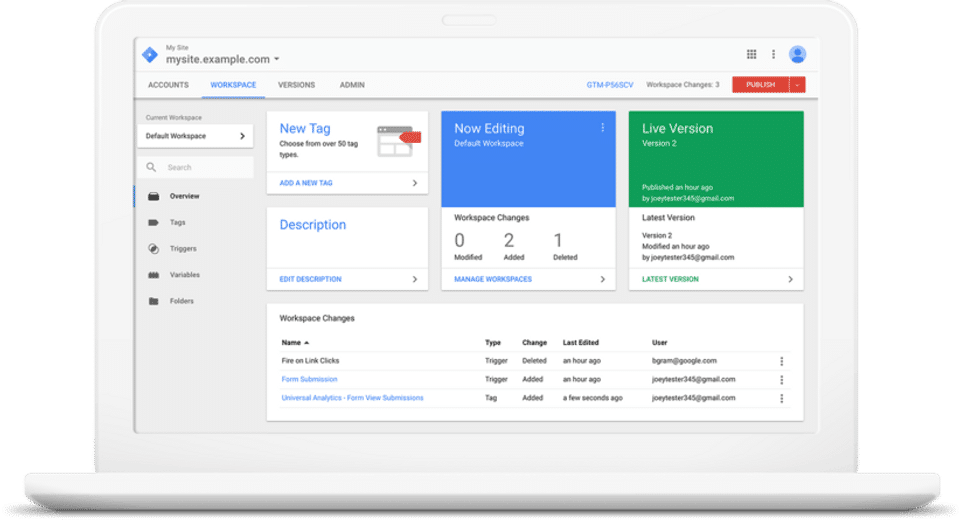
Task: Click the green Live Version card
Action: (716, 159)
